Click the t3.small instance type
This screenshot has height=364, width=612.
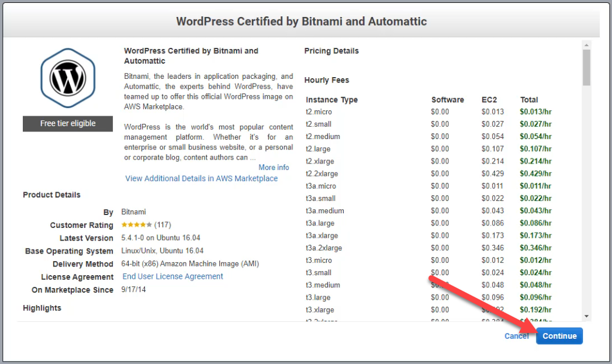click(x=319, y=273)
